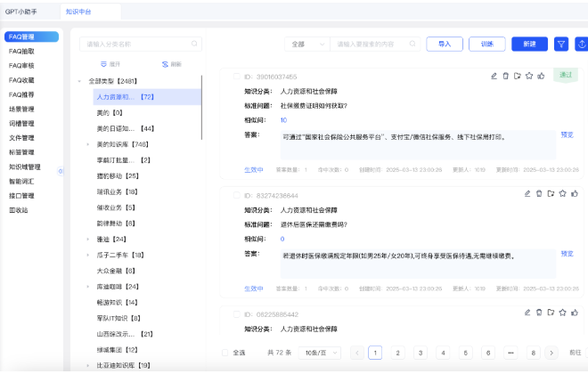The width and height of the screenshot is (588, 374).
Task: Edit FAQ entry 39016037455 with pencil icon
Action: tap(494, 77)
